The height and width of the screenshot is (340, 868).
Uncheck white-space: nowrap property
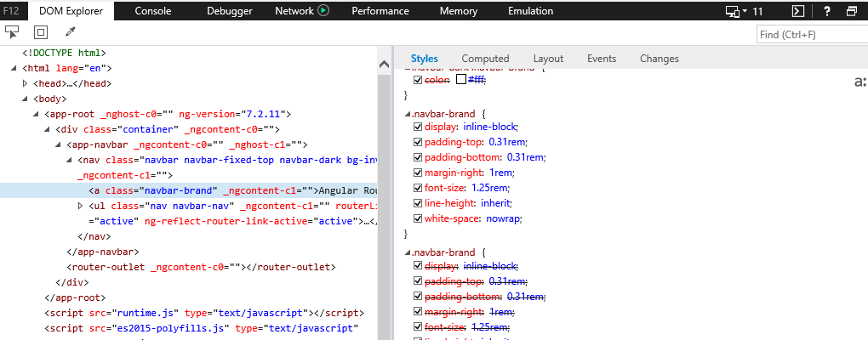click(418, 218)
